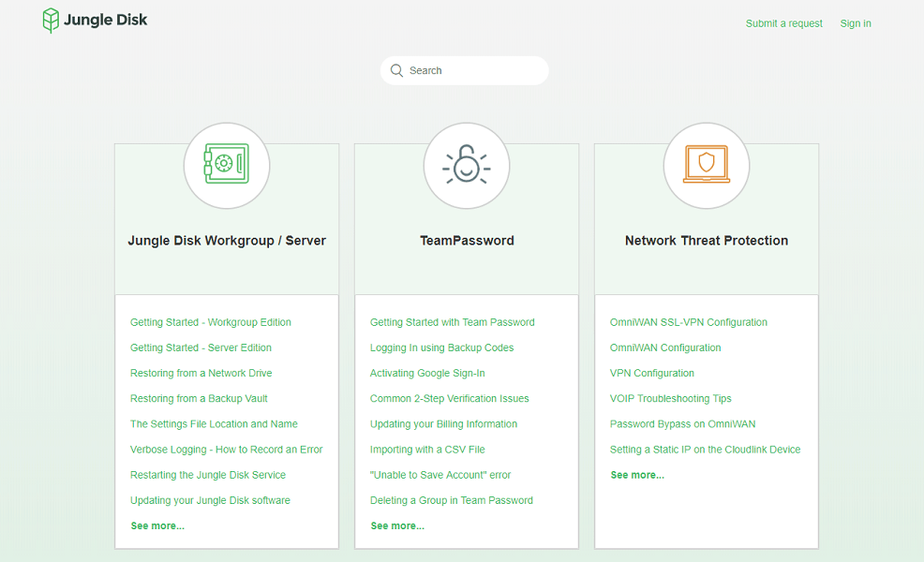The height and width of the screenshot is (562, 924).
Task: Open Getting Started - Workgroup Edition article
Action: [x=210, y=322]
